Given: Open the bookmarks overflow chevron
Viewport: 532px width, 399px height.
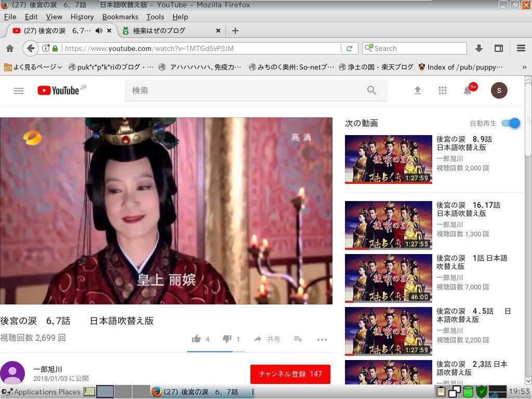Looking at the screenshot, I should click(x=525, y=67).
